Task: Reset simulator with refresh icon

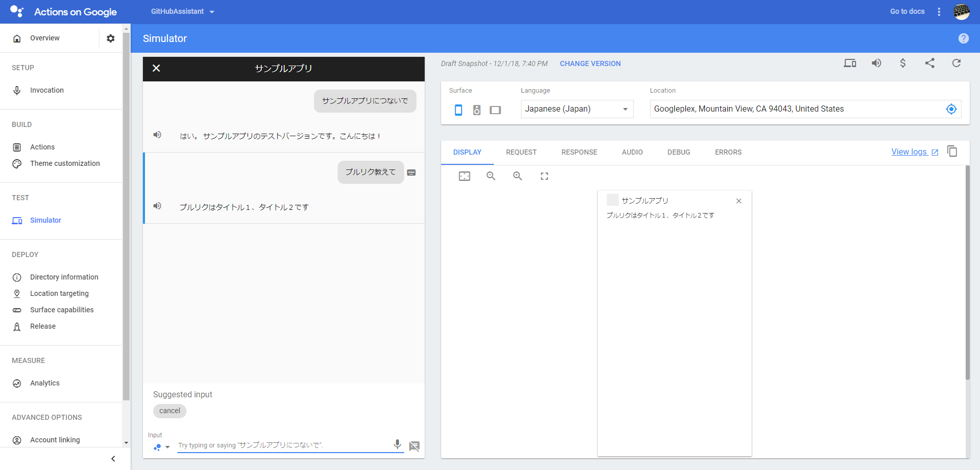Action: click(956, 63)
